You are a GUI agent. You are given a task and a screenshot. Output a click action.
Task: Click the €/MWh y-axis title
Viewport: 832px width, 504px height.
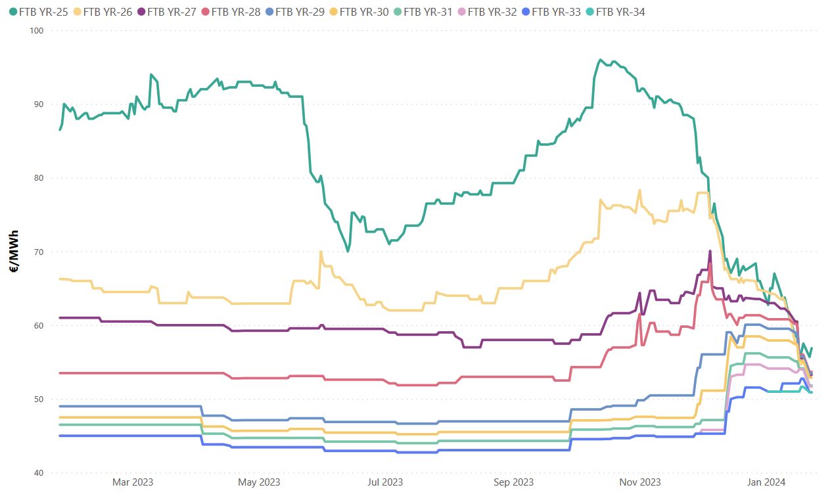[14, 252]
